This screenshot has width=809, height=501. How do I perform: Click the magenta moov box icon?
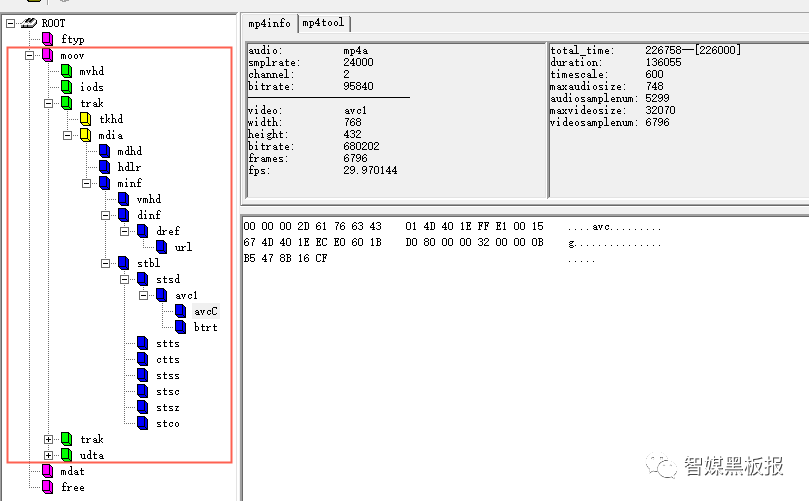[x=47, y=55]
